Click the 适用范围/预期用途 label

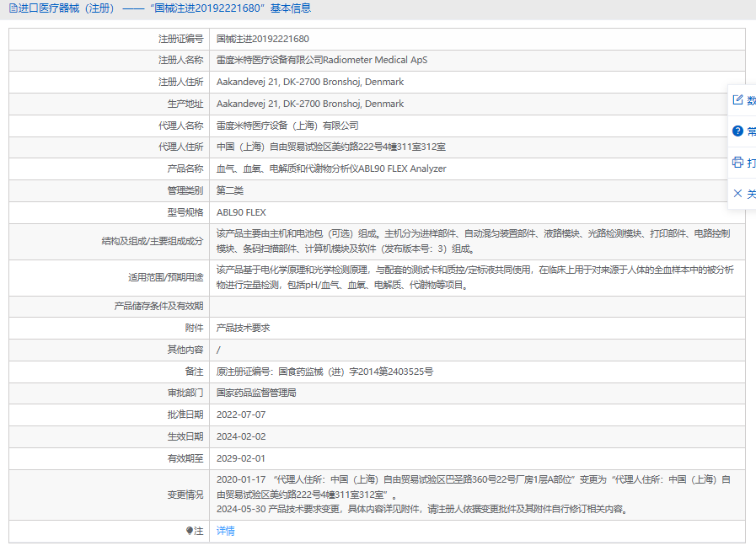[x=166, y=277]
